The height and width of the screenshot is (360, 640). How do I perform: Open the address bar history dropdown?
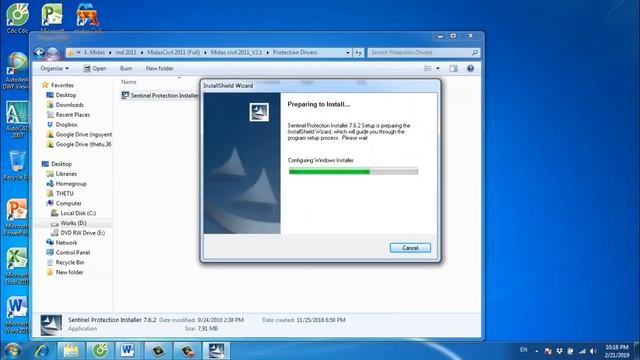pos(348,53)
